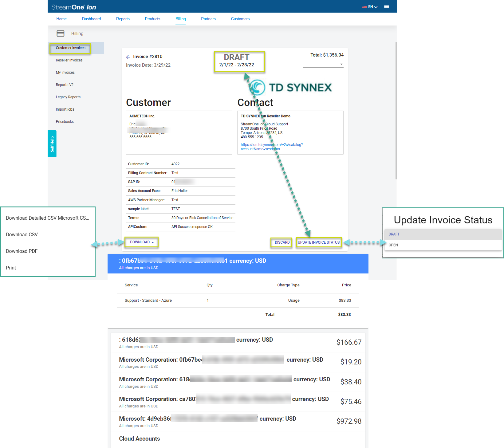The height and width of the screenshot is (448, 504).
Task: Click the DISCARD button
Action: (x=282, y=242)
